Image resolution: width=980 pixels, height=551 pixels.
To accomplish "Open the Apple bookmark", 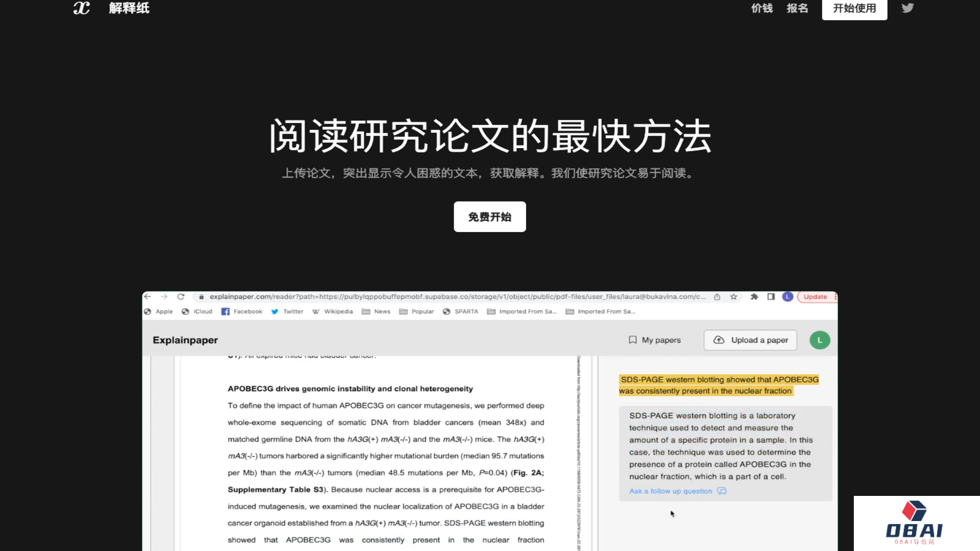I will (159, 312).
